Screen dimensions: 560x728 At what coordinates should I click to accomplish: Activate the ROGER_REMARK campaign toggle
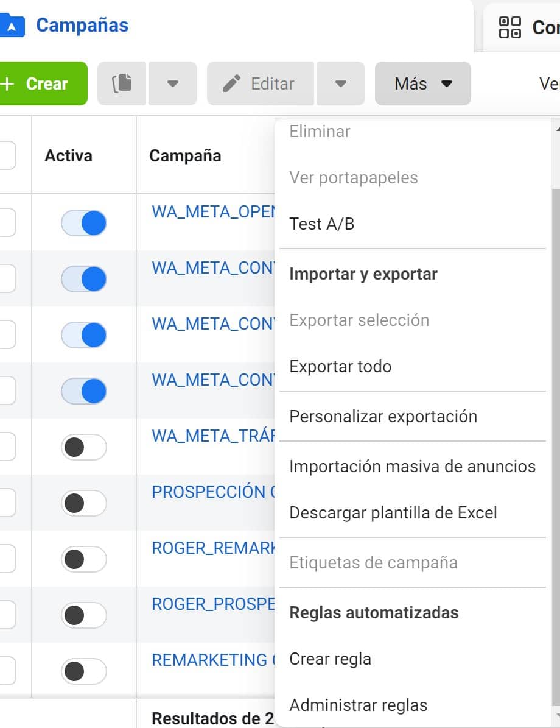[x=84, y=559]
